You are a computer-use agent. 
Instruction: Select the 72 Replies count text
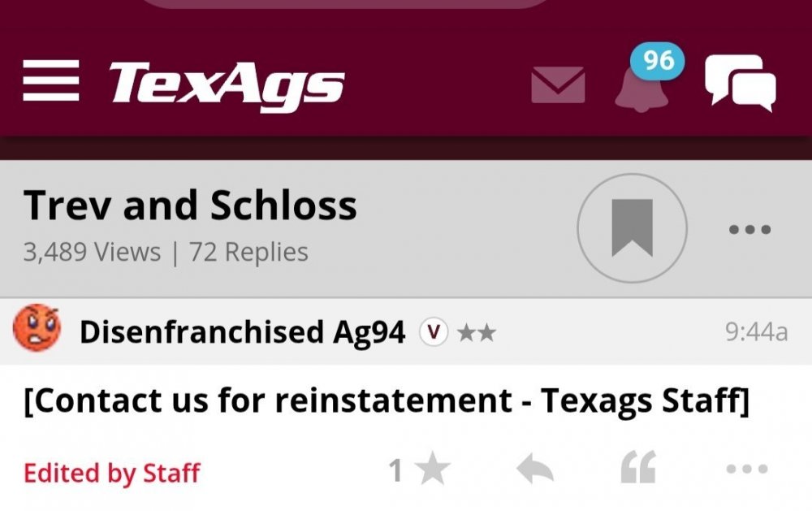point(249,252)
